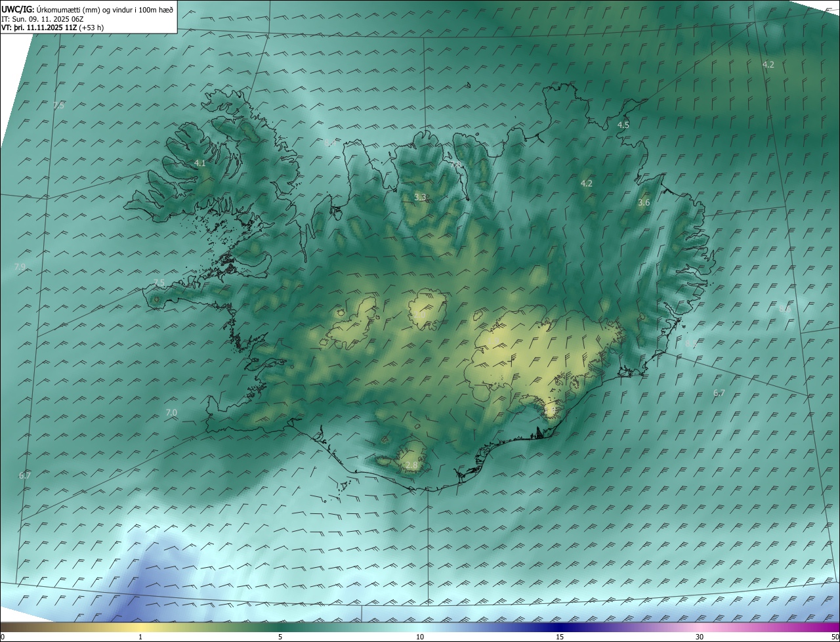Select the '3.3' value in north Iceland
Image resolution: width=840 pixels, height=642 pixels.
click(x=420, y=197)
